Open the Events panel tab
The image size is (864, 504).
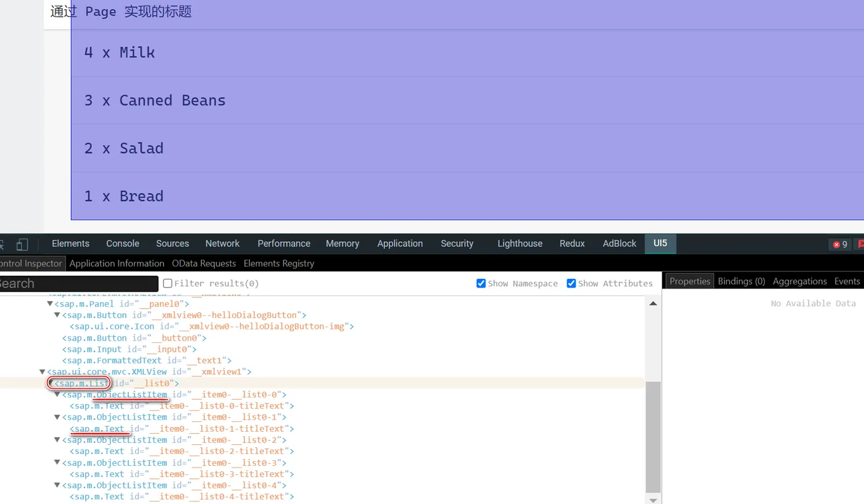847,281
